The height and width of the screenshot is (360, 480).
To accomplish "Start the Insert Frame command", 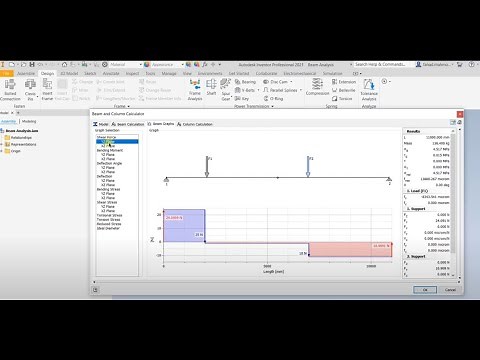I will [x=47, y=90].
